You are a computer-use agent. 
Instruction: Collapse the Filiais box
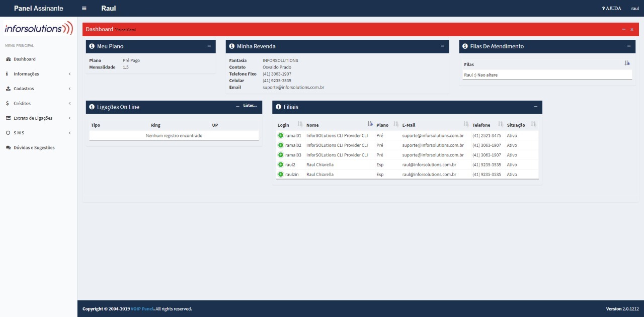(536, 107)
